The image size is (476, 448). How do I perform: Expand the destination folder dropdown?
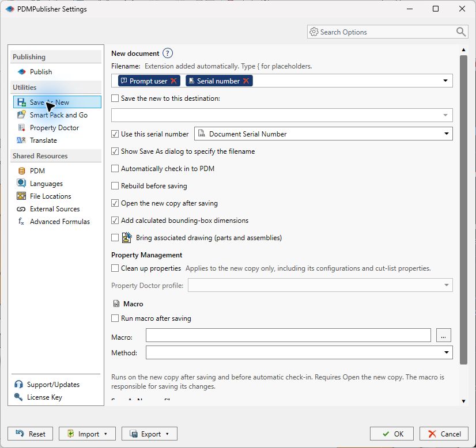pos(445,115)
